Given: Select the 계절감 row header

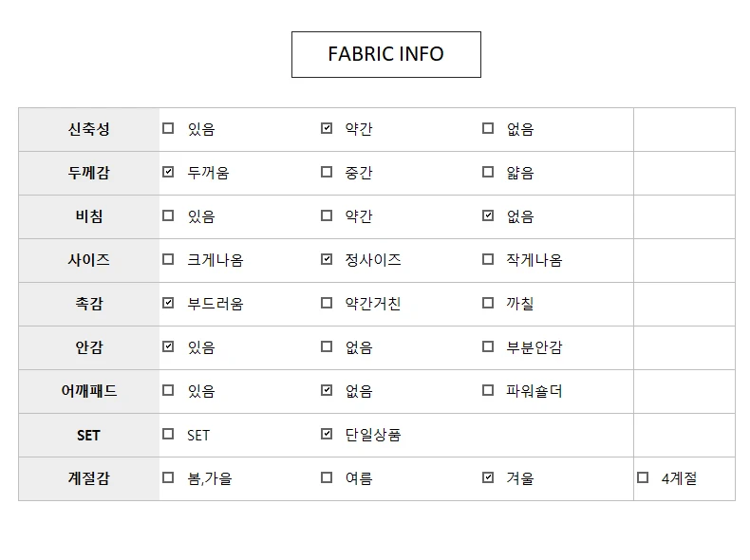Looking at the screenshot, I should click(89, 478).
